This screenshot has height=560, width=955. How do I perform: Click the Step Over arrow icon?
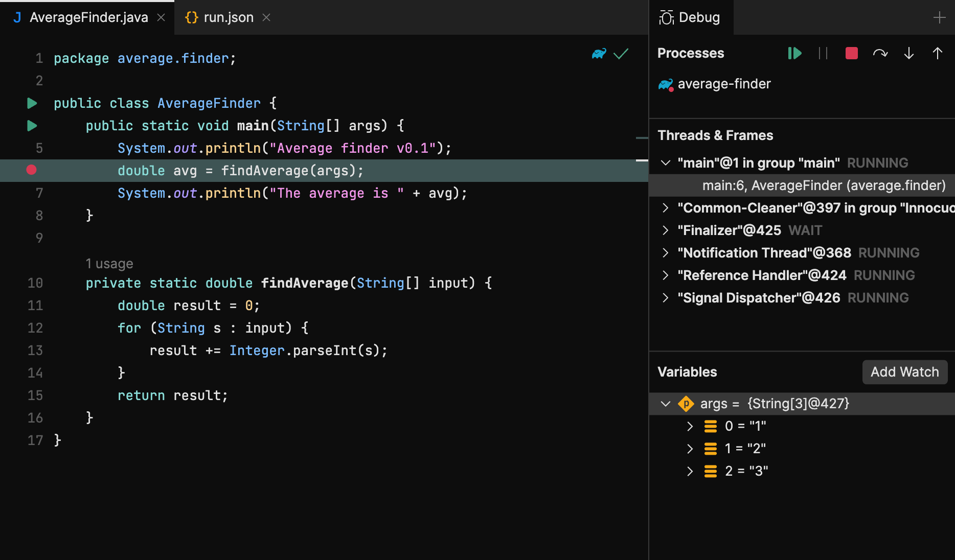tap(880, 53)
